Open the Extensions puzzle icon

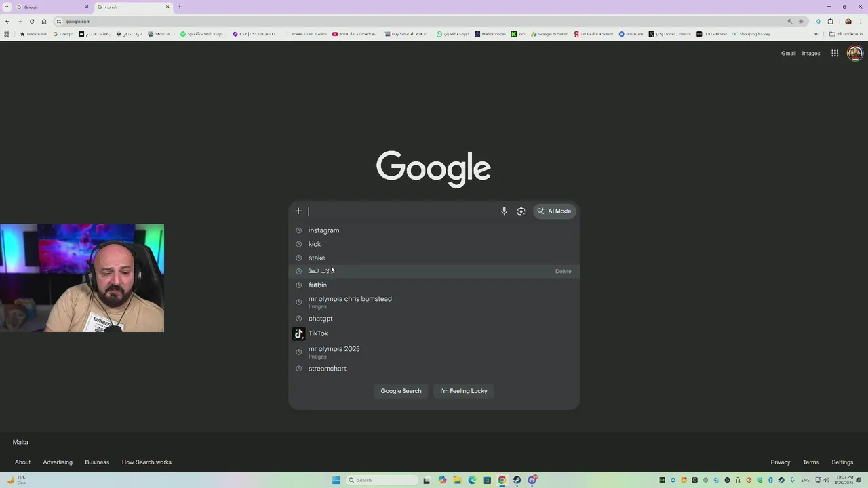coord(830,21)
